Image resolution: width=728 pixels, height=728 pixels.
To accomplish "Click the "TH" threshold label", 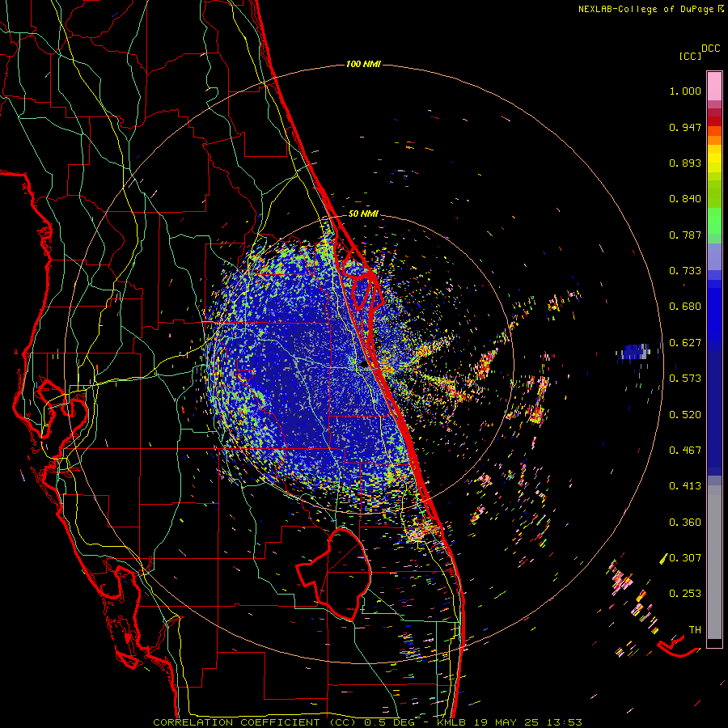I will (695, 629).
